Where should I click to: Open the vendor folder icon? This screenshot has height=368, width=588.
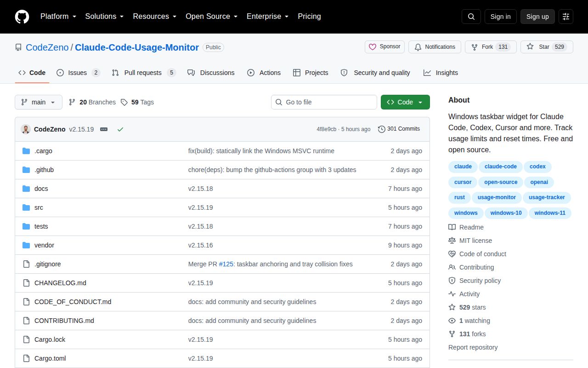pyautogui.click(x=26, y=245)
